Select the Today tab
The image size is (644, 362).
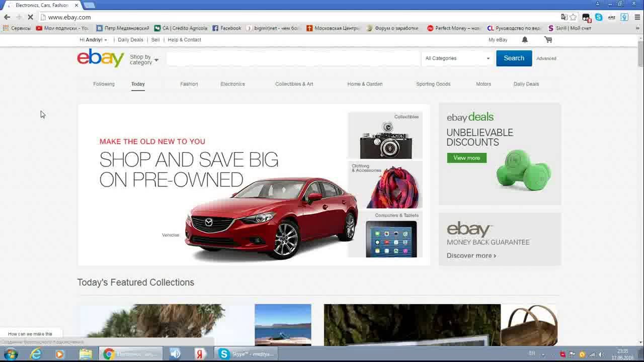point(138,84)
